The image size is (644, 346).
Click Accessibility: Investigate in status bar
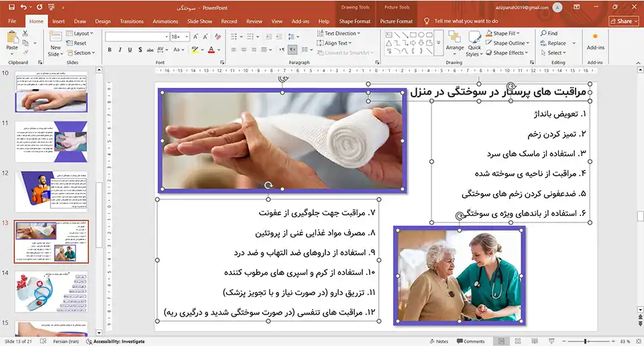(115, 341)
